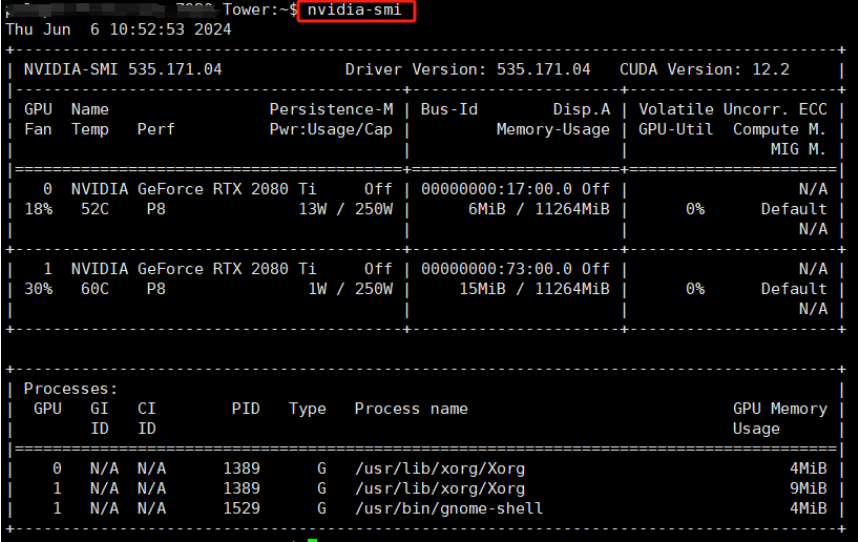Click the GPU-Util header
Screen dimensions: 858x542
pos(676,130)
